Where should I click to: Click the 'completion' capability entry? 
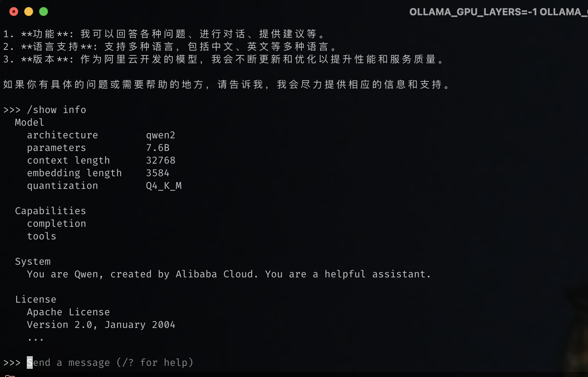57,223
